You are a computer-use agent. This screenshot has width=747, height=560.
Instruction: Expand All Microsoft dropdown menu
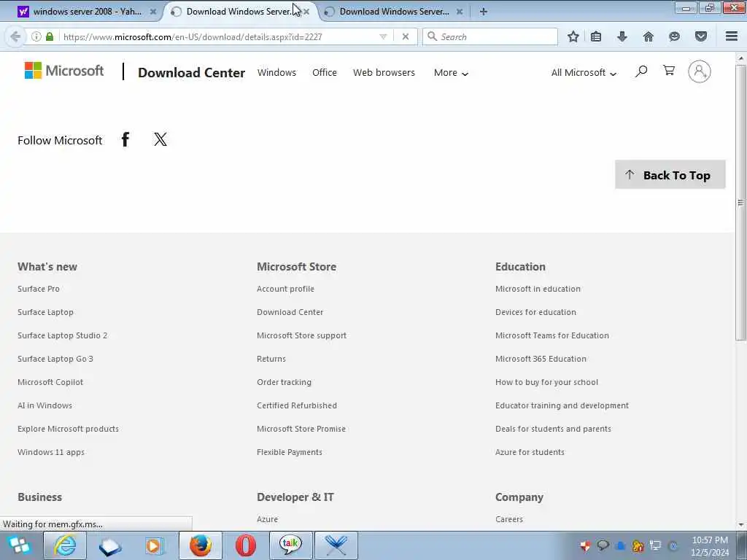[584, 73]
